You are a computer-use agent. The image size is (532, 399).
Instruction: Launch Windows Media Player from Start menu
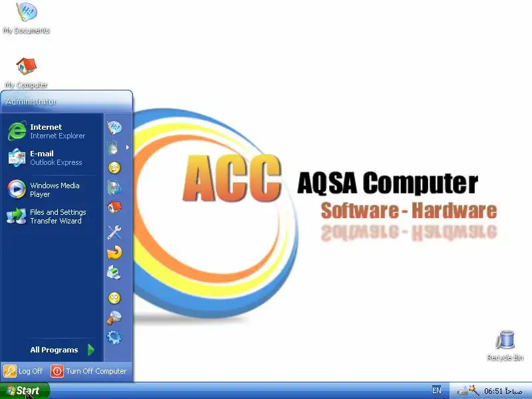coord(51,190)
